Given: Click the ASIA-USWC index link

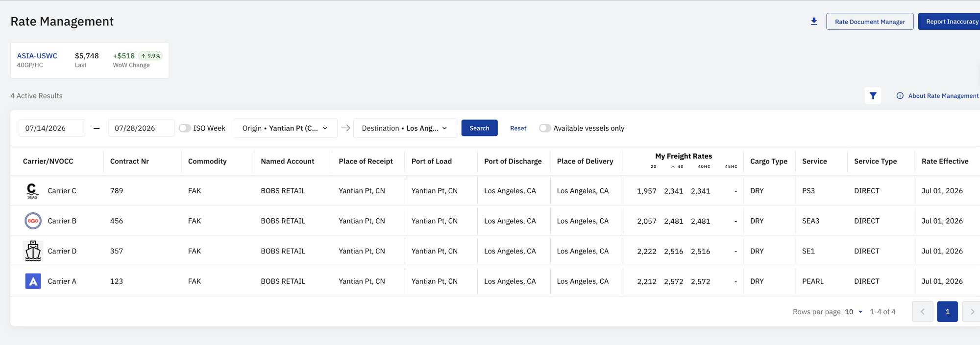Looking at the screenshot, I should coord(37,56).
